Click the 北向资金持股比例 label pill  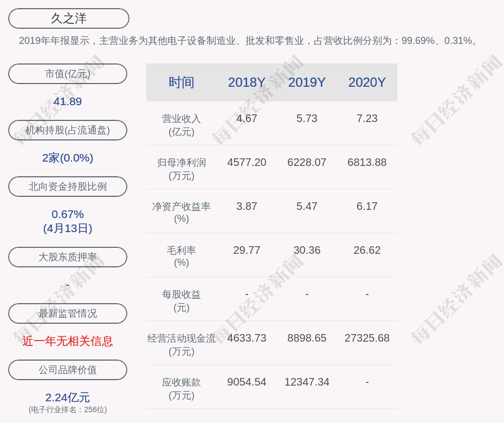[x=68, y=186]
